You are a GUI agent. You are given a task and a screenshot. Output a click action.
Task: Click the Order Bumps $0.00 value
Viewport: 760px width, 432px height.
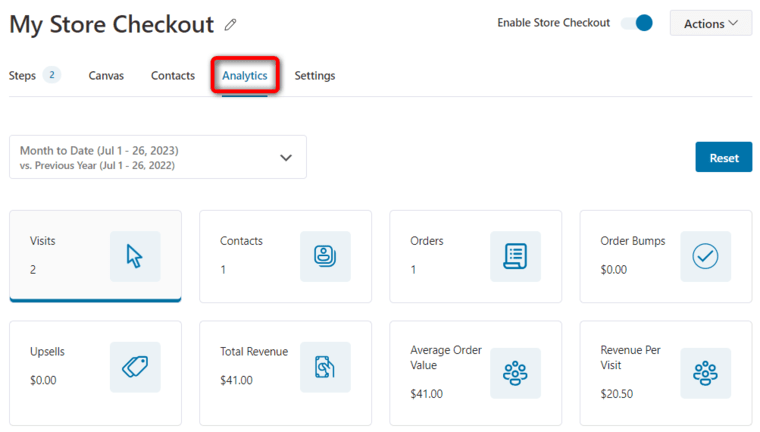pyautogui.click(x=614, y=270)
